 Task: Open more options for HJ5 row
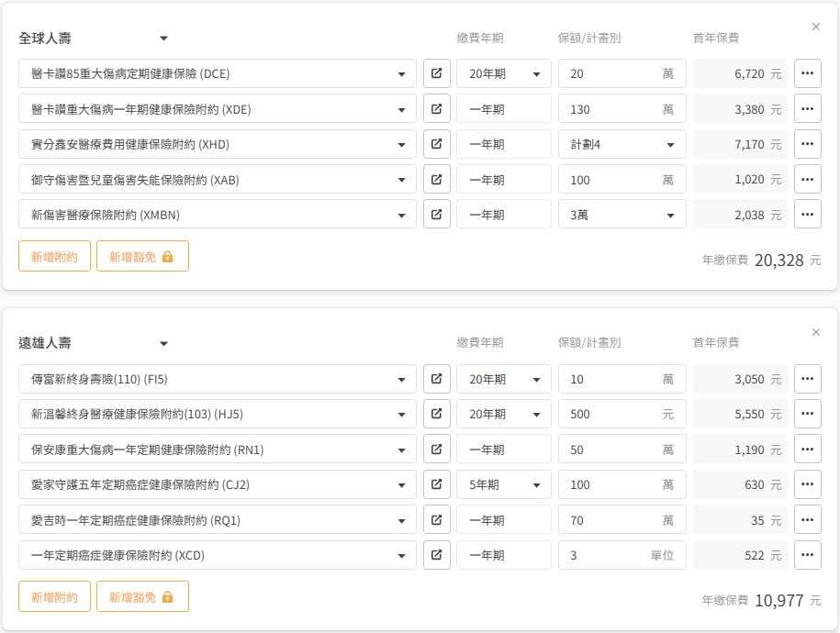(807, 414)
